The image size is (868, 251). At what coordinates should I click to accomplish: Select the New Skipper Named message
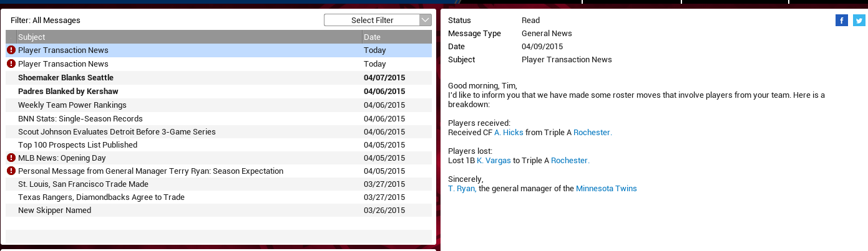point(54,211)
